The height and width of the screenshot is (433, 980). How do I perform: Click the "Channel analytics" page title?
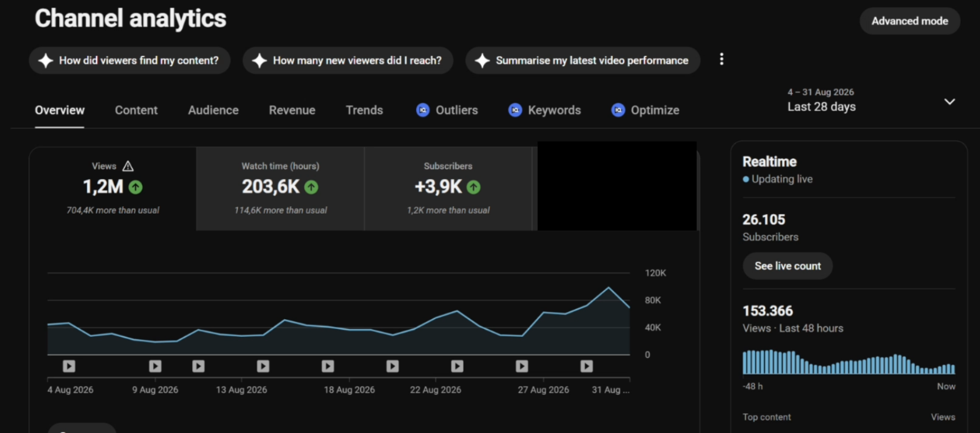click(130, 19)
